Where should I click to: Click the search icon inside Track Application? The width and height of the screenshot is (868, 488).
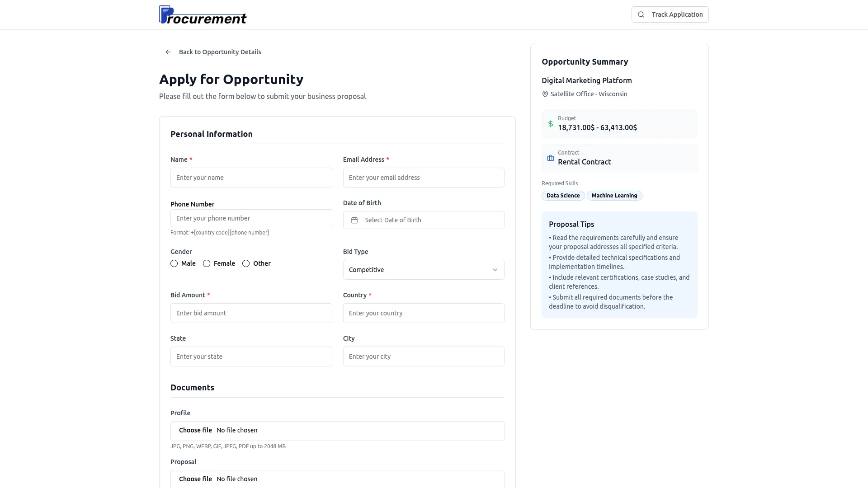pos(641,14)
